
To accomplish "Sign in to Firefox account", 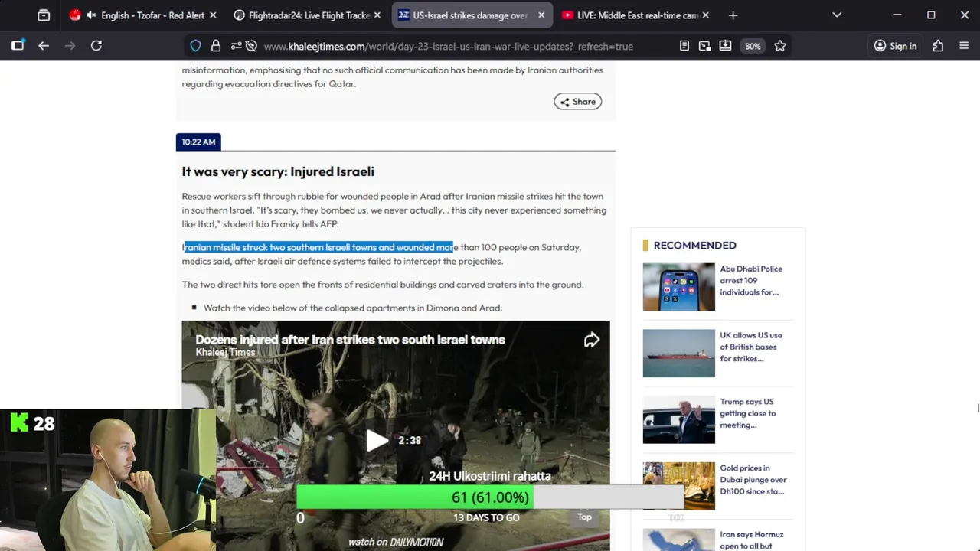I will click(895, 46).
